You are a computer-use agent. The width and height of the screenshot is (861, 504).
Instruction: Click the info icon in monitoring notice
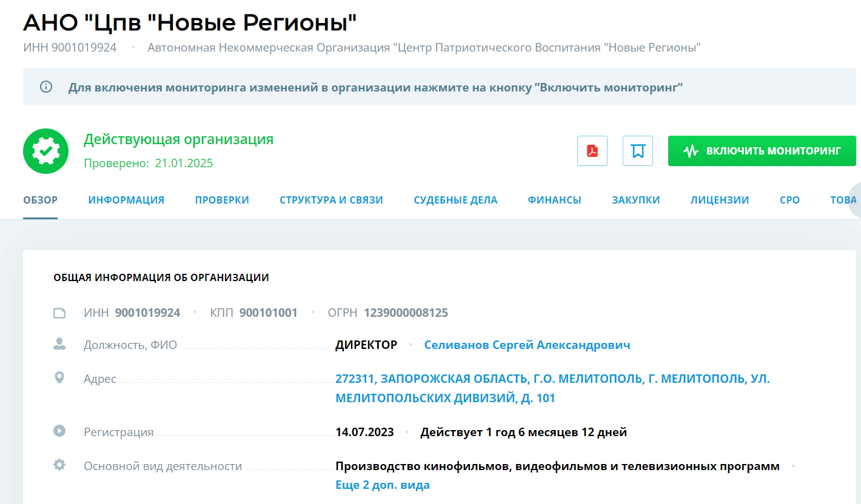tap(46, 87)
